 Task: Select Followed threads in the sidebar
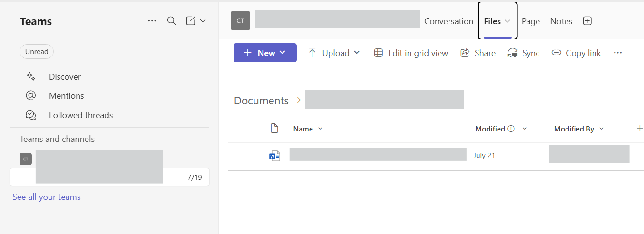click(81, 115)
